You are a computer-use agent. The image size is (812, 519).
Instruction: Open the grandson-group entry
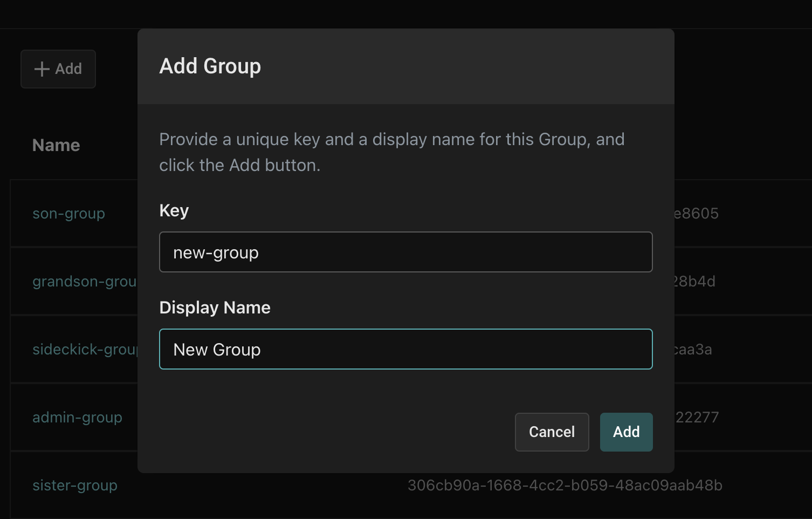coord(84,282)
